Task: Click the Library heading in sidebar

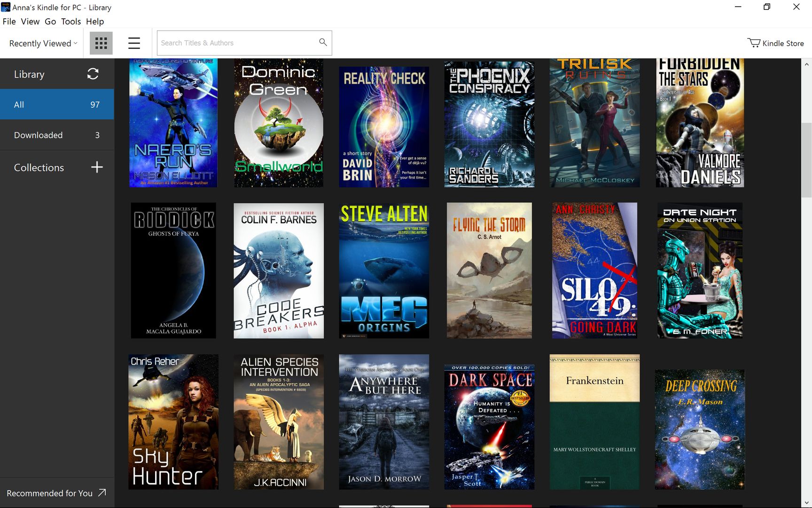Action: point(29,74)
